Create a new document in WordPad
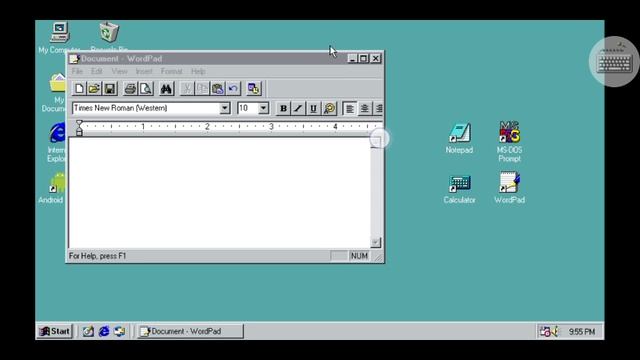 coord(79,89)
